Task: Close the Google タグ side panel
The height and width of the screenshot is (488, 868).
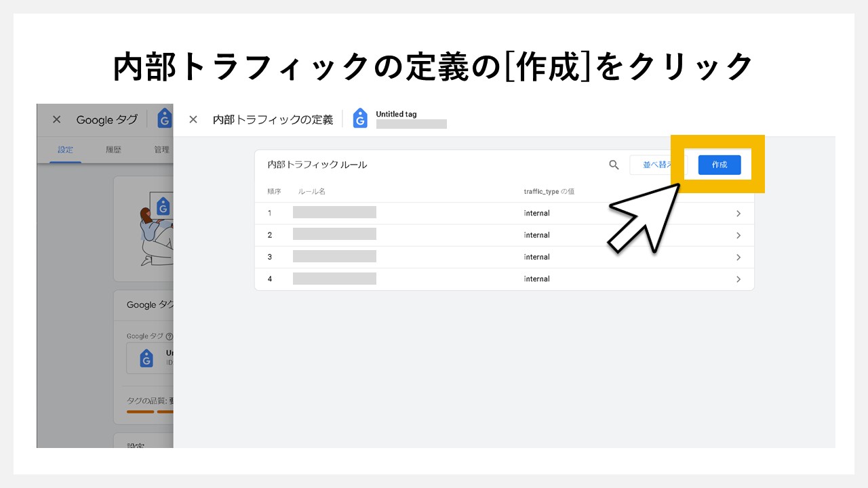Action: (56, 119)
